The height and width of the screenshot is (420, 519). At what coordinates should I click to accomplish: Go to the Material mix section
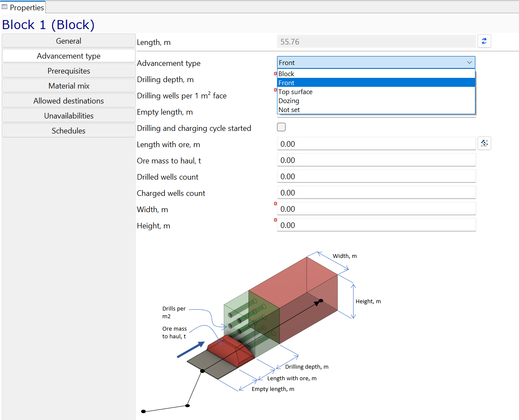pyautogui.click(x=68, y=86)
